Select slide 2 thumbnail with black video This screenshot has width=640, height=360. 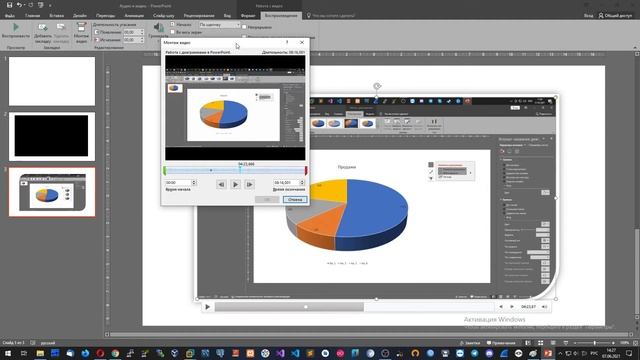(52, 136)
